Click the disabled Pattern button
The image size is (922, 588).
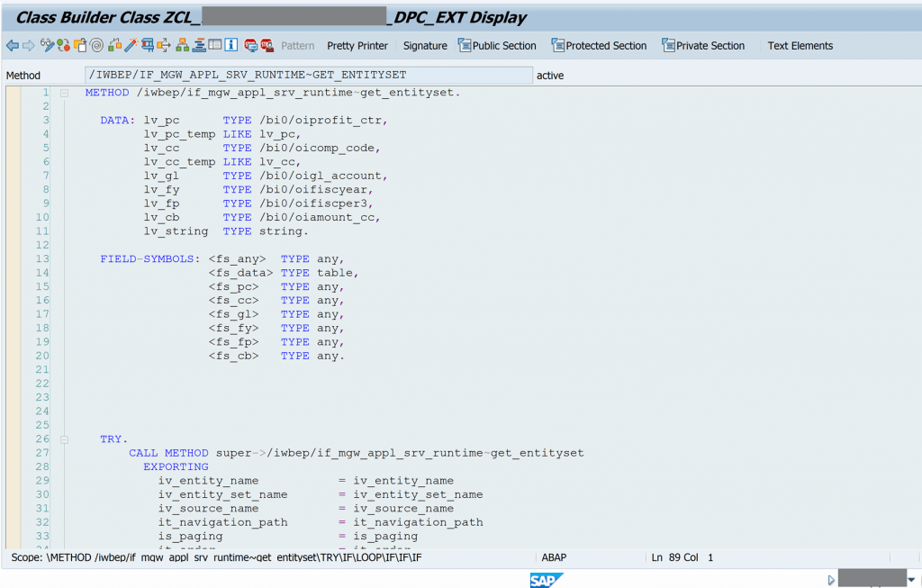pyautogui.click(x=297, y=46)
